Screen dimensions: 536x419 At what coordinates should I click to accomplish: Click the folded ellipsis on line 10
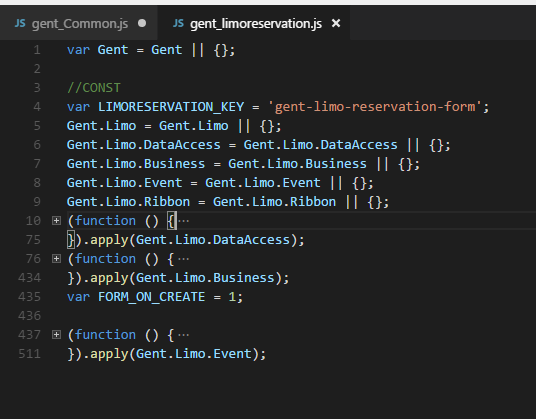(184, 221)
